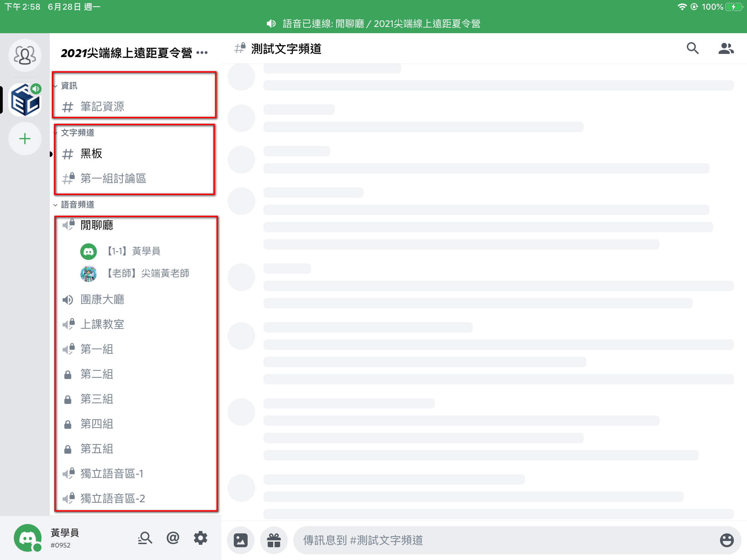The image size is (747, 560).
Task: Collapse the 語音頻道 category
Action: click(x=77, y=205)
